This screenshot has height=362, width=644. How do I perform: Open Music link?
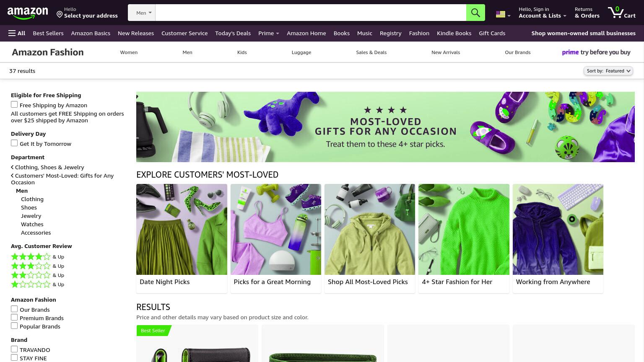tap(365, 33)
